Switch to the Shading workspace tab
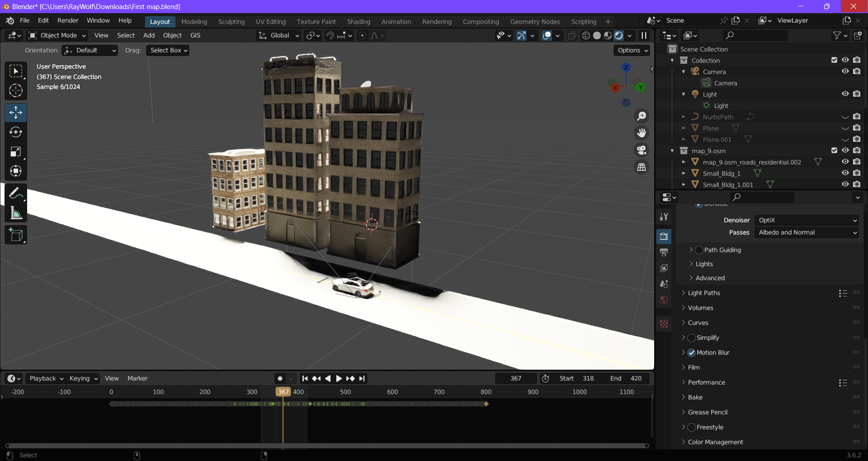The image size is (868, 461). (359, 21)
